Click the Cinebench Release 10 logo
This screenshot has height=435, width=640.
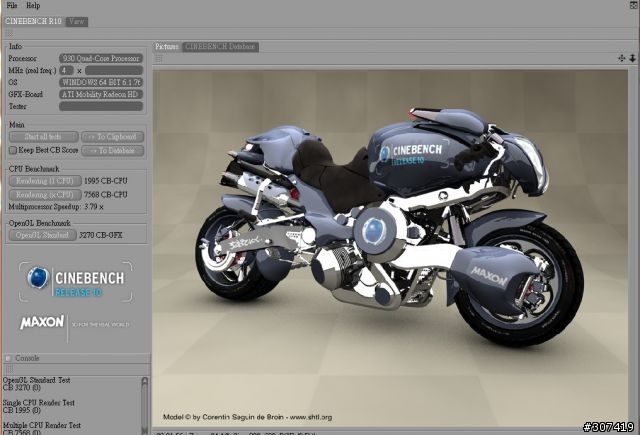click(76, 282)
